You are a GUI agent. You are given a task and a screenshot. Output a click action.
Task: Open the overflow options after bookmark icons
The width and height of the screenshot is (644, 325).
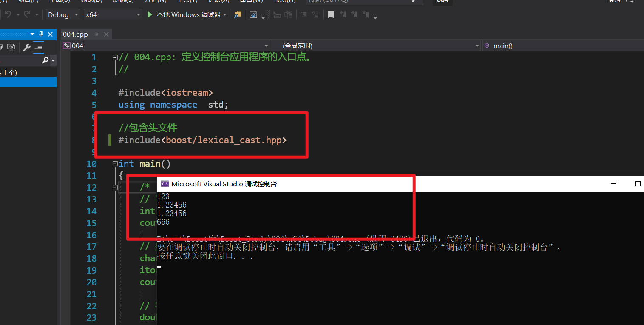click(375, 17)
